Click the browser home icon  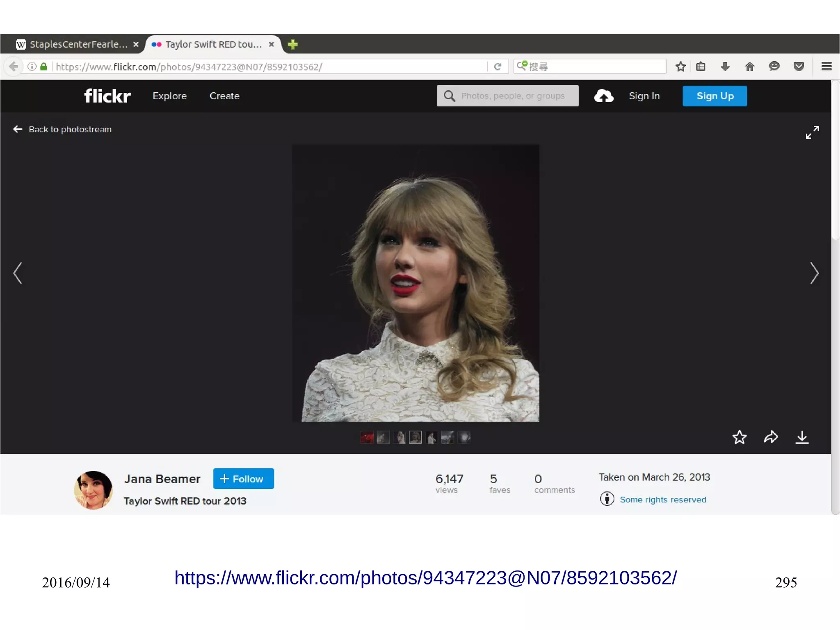pyautogui.click(x=749, y=66)
